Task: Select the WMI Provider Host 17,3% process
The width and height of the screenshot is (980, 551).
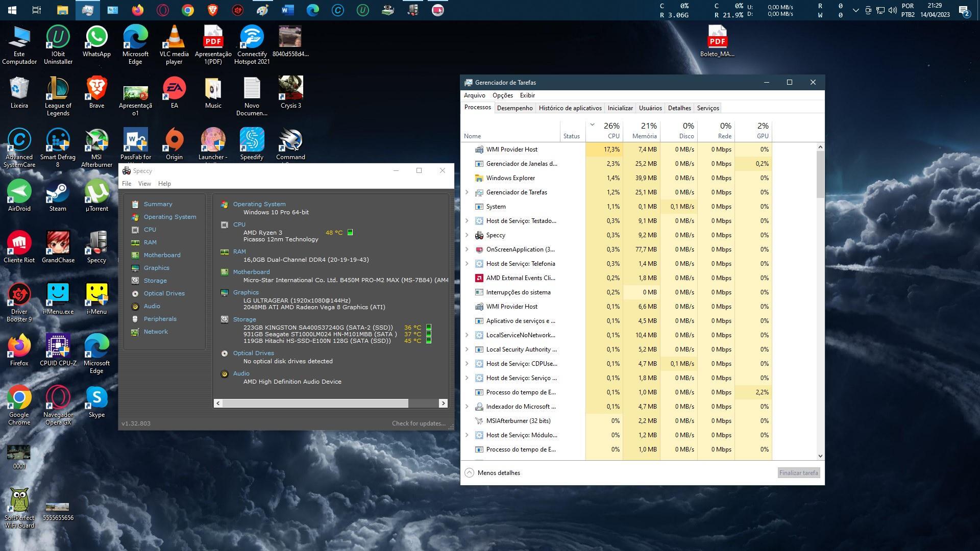Action: coord(617,149)
